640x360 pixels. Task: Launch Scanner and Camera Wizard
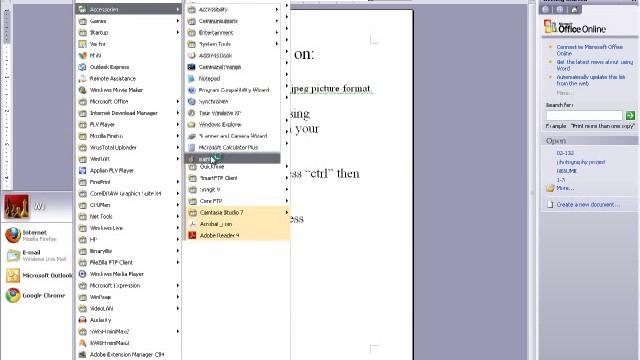(x=233, y=136)
